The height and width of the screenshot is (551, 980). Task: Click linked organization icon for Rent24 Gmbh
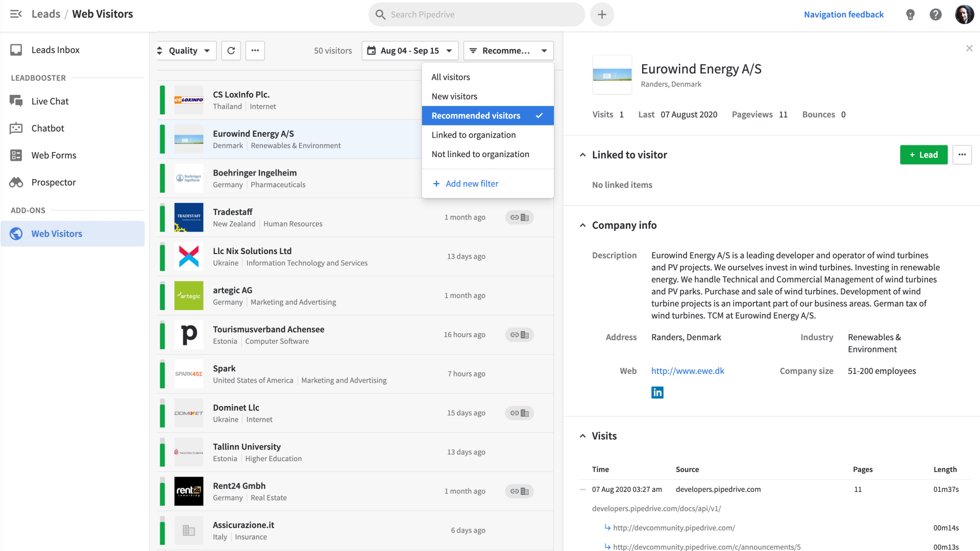coord(520,491)
